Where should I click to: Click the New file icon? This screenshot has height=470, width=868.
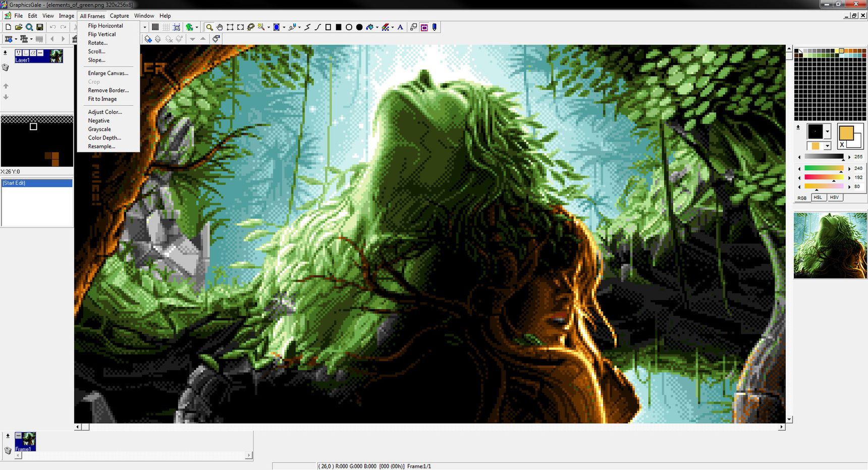8,27
